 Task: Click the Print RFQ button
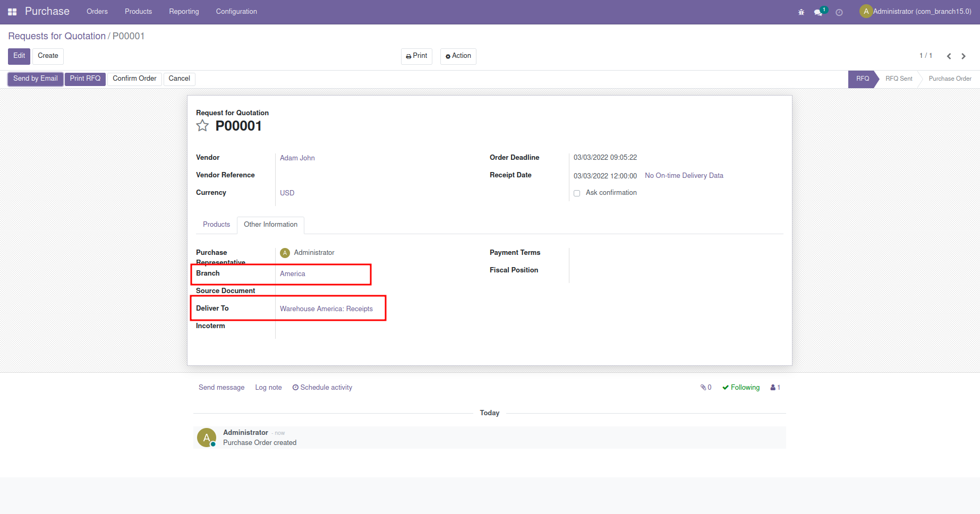(x=85, y=79)
